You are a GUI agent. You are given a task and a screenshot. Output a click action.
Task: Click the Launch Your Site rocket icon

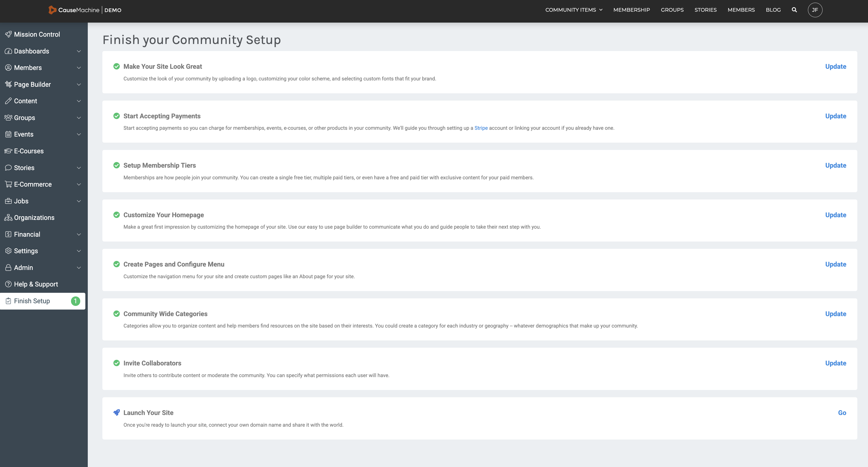pos(116,413)
